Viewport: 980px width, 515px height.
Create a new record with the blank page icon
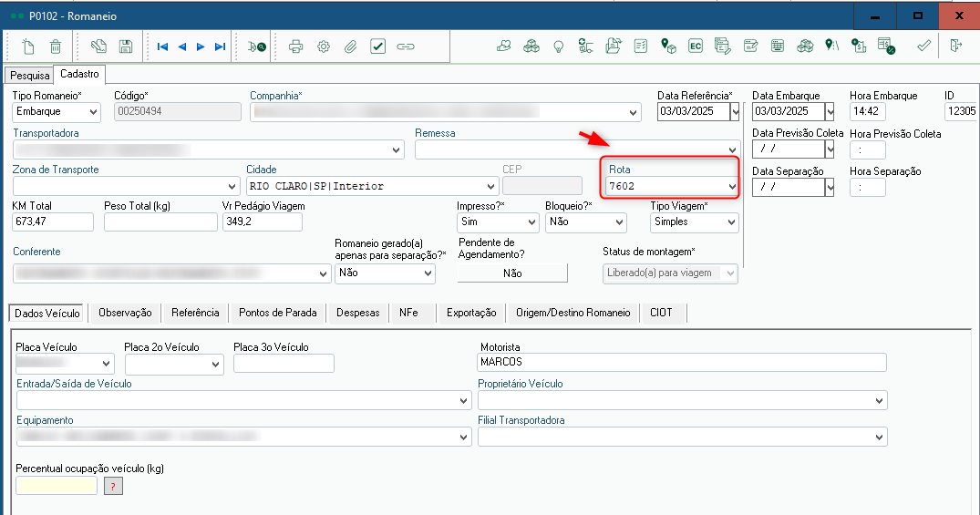[x=28, y=46]
